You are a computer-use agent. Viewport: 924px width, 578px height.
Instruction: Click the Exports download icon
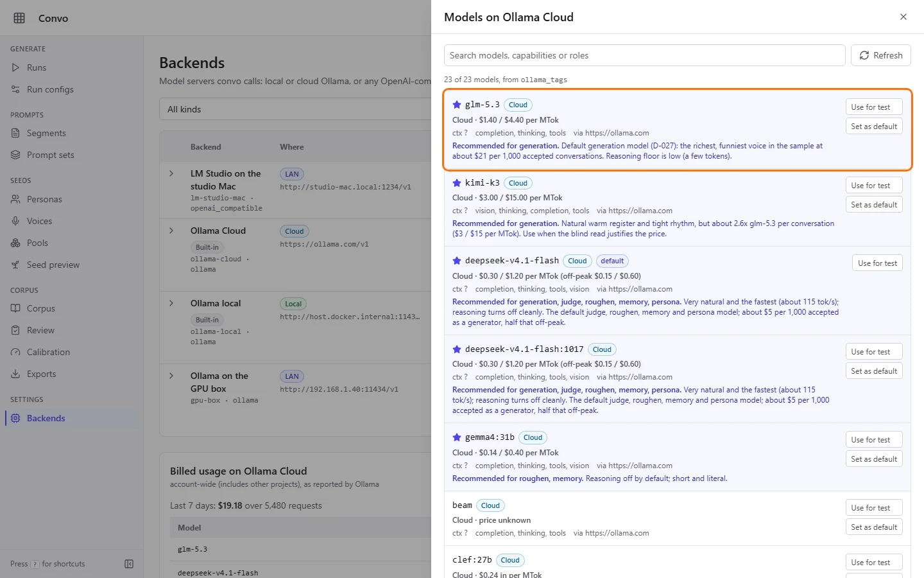point(15,374)
